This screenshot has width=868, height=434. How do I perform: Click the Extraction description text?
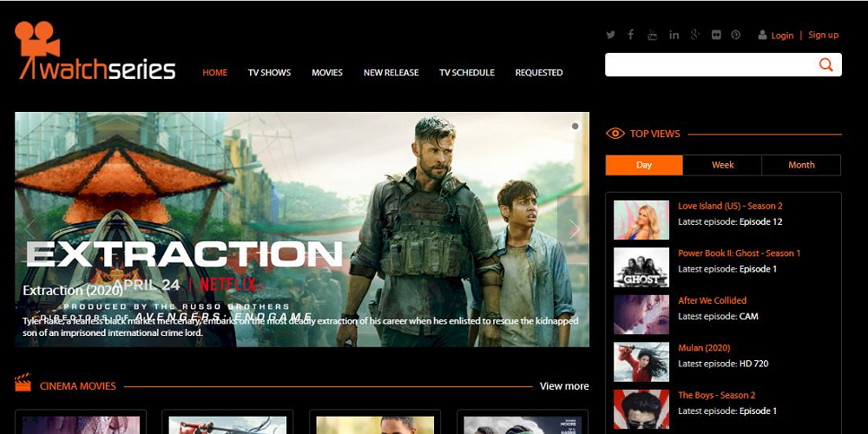pos(300,326)
